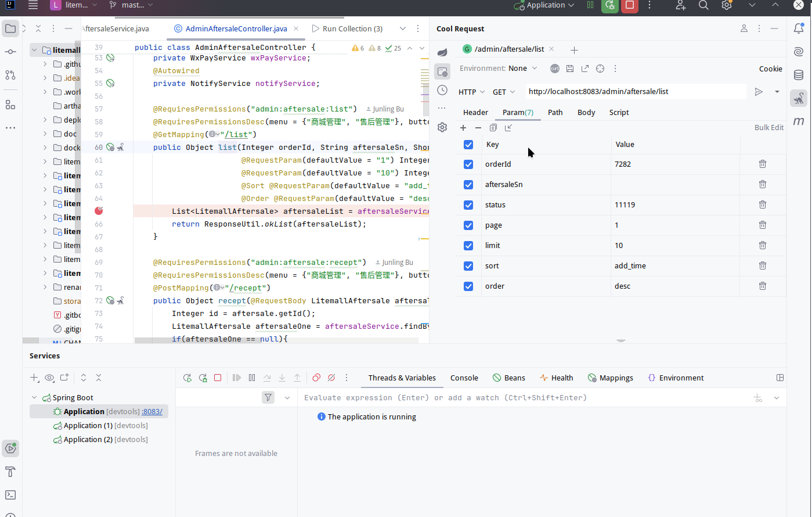Uncheck the orderId parameter checkbox
Viewport: 812px width, 517px height.
pyautogui.click(x=469, y=164)
